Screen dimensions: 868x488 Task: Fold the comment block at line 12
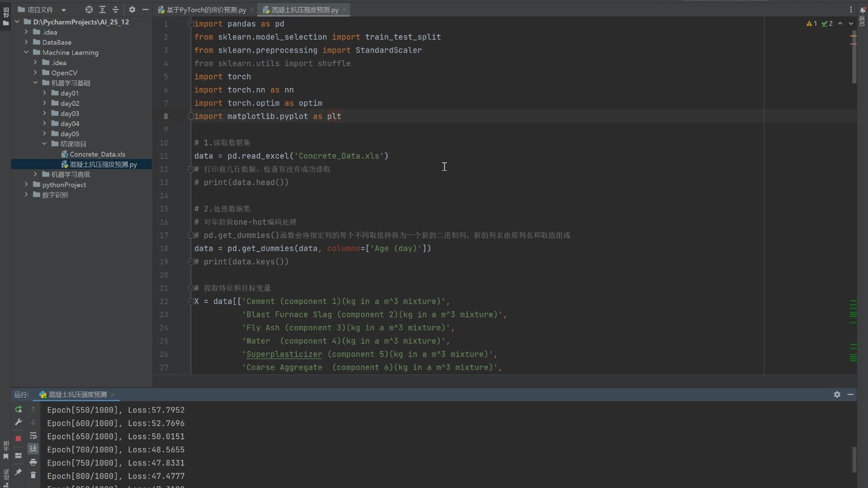[x=191, y=169]
